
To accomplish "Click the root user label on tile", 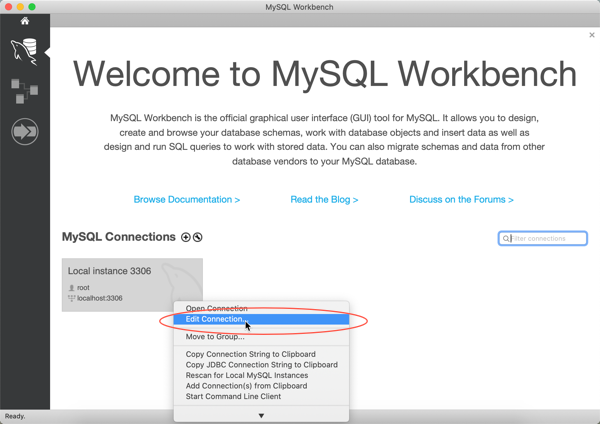I will [83, 287].
